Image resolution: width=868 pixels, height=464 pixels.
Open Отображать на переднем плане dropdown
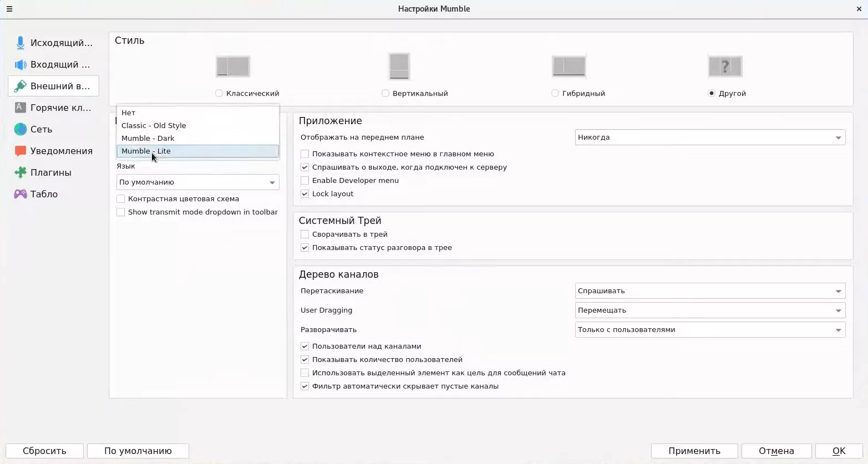click(710, 137)
